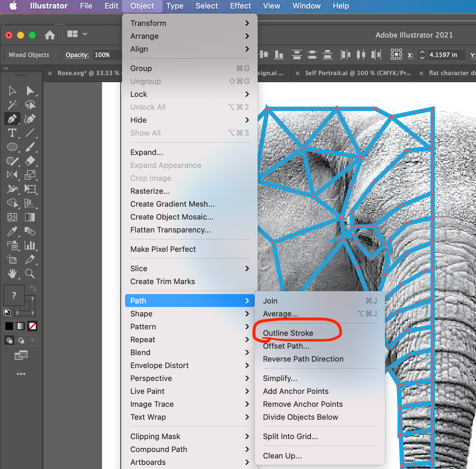Click the X position value field
Viewport: 476px width, 469px height.
point(446,55)
